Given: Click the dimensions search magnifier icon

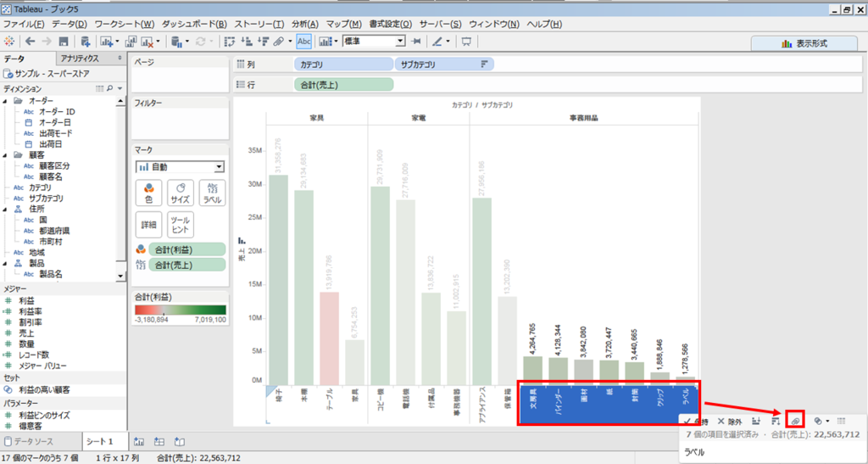Looking at the screenshot, I should [109, 88].
